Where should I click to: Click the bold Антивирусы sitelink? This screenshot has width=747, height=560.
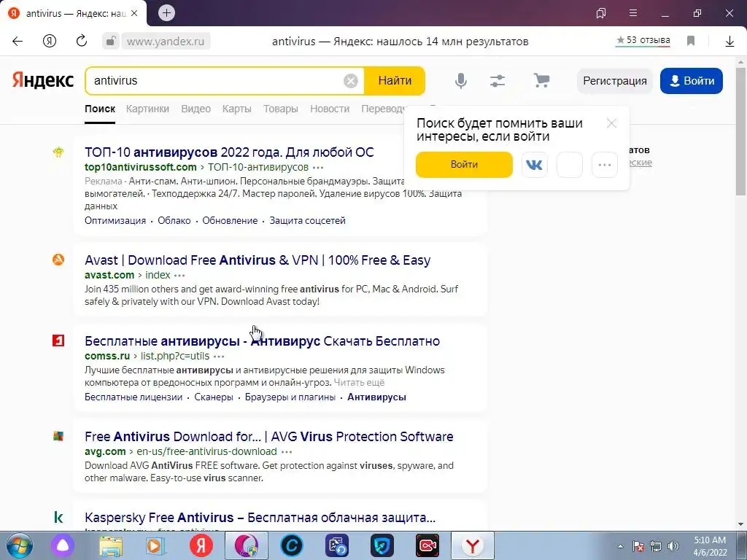pos(377,397)
